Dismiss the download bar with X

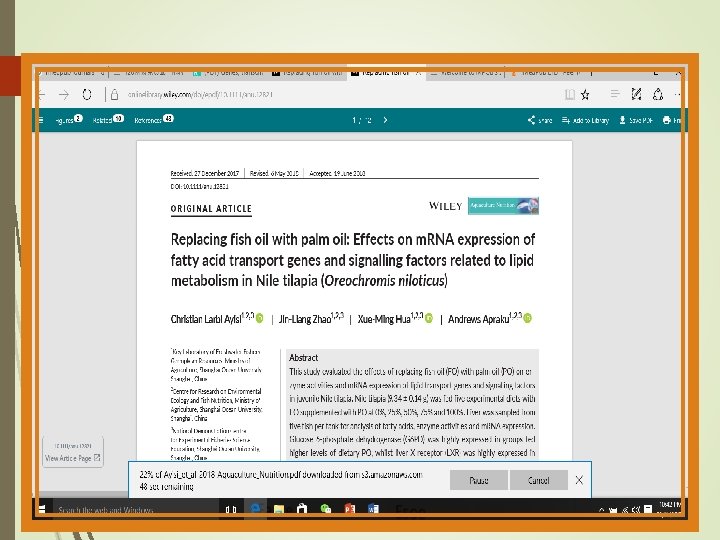tap(579, 480)
